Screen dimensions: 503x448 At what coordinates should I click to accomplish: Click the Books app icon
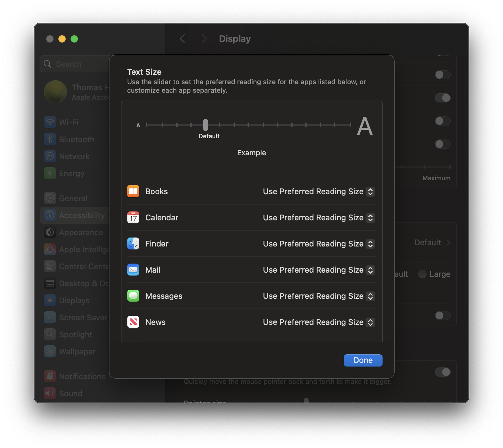(x=133, y=191)
